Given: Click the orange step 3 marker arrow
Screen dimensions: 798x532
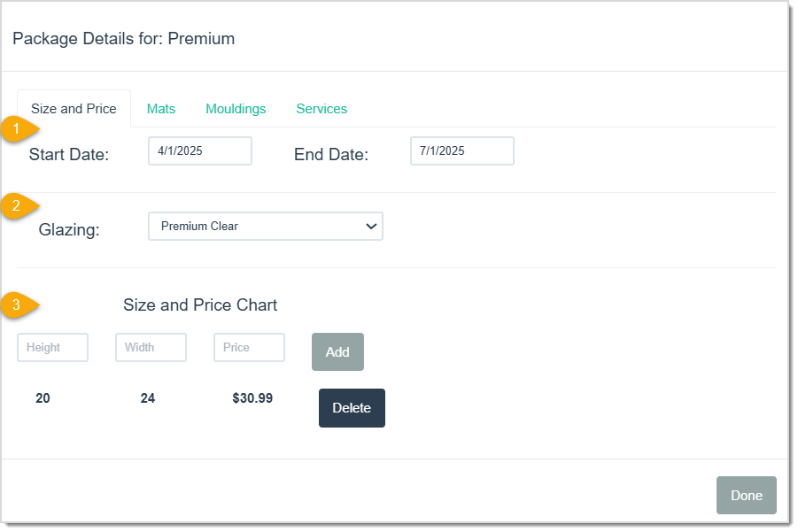Looking at the screenshot, I should 18,305.
